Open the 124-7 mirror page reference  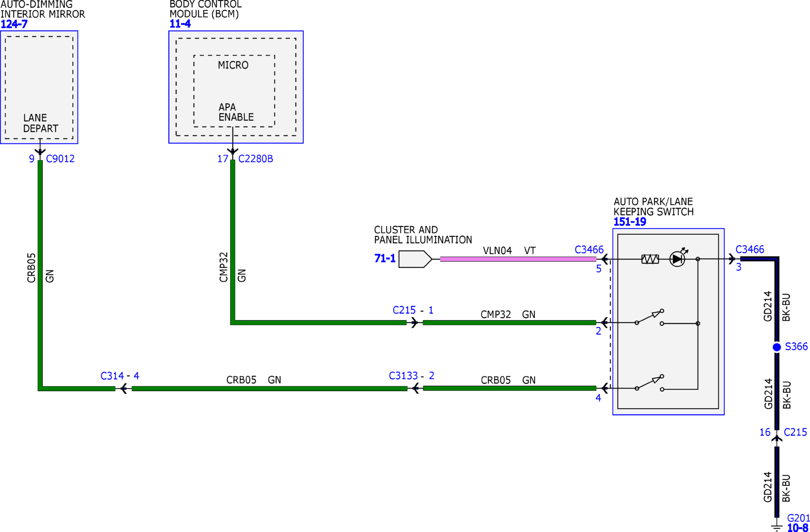click(14, 24)
